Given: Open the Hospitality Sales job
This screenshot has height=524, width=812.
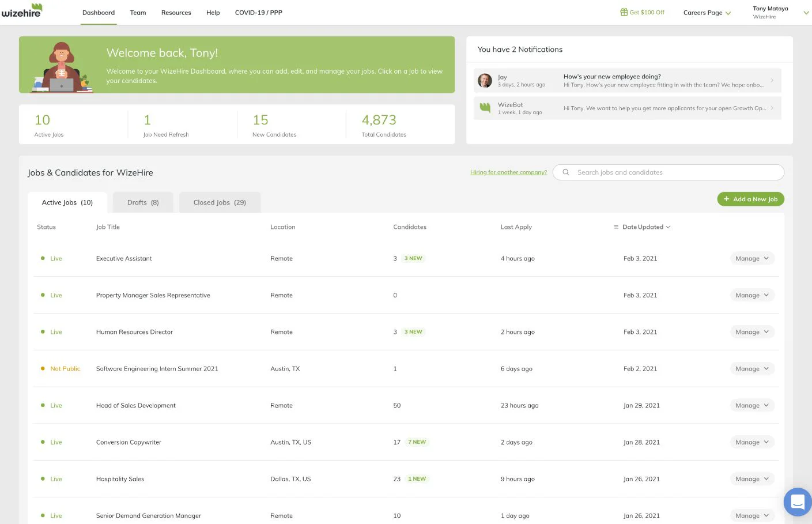Looking at the screenshot, I should click(120, 479).
